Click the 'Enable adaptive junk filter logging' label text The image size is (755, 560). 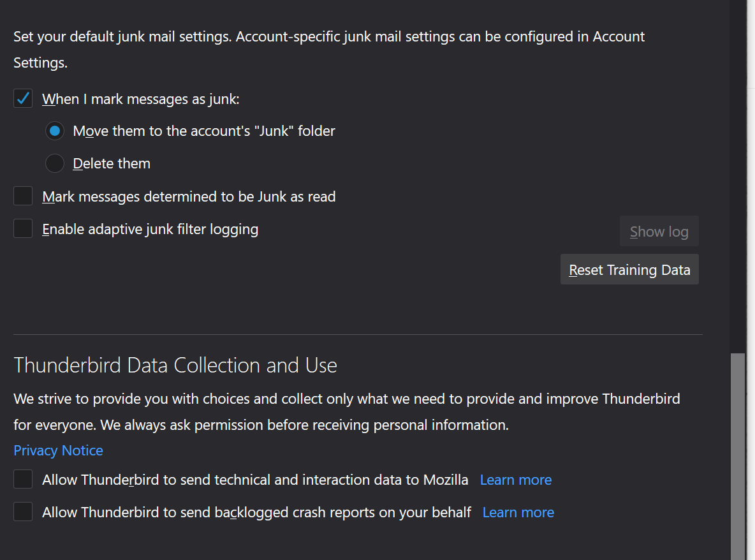point(150,229)
